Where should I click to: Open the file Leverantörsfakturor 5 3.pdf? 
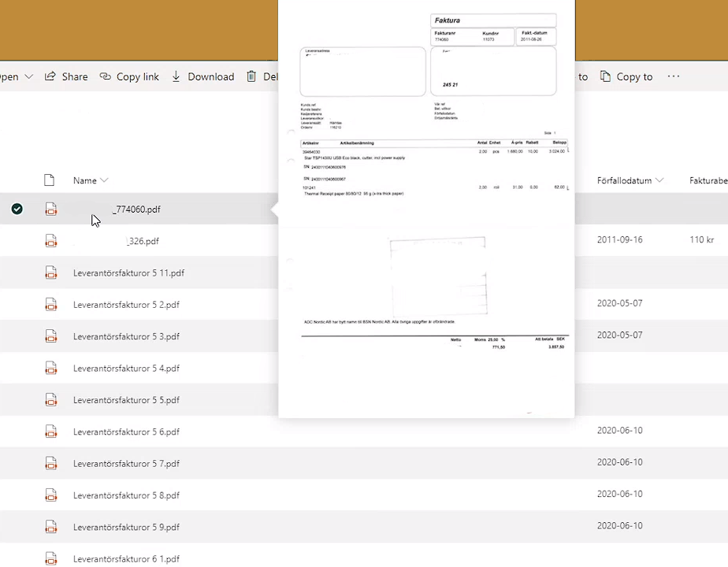126,336
